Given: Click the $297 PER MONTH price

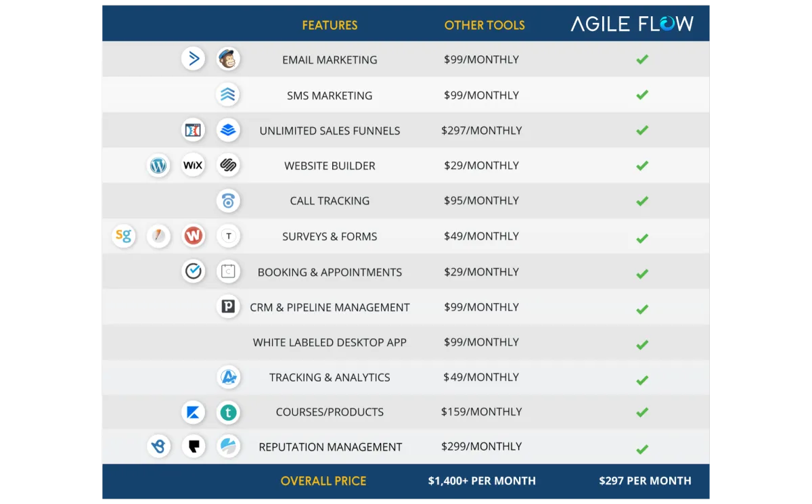Looking at the screenshot, I should point(645,481).
